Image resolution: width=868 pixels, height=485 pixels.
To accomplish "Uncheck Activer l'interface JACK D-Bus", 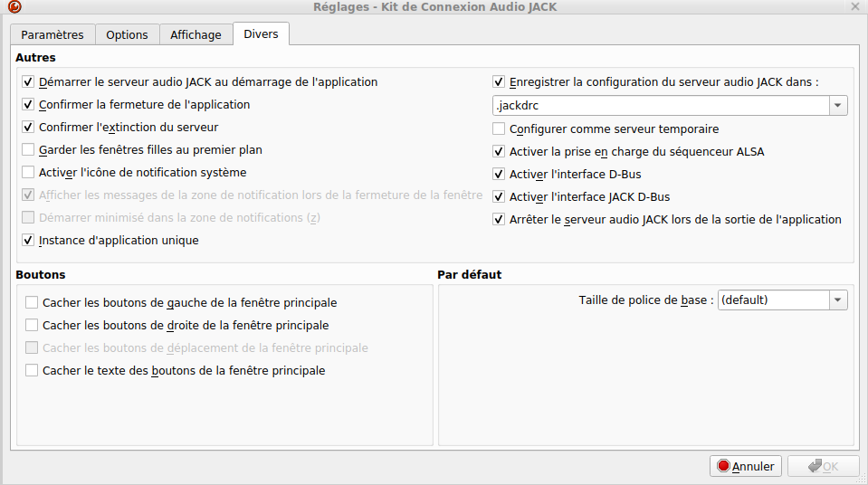I will (499, 197).
